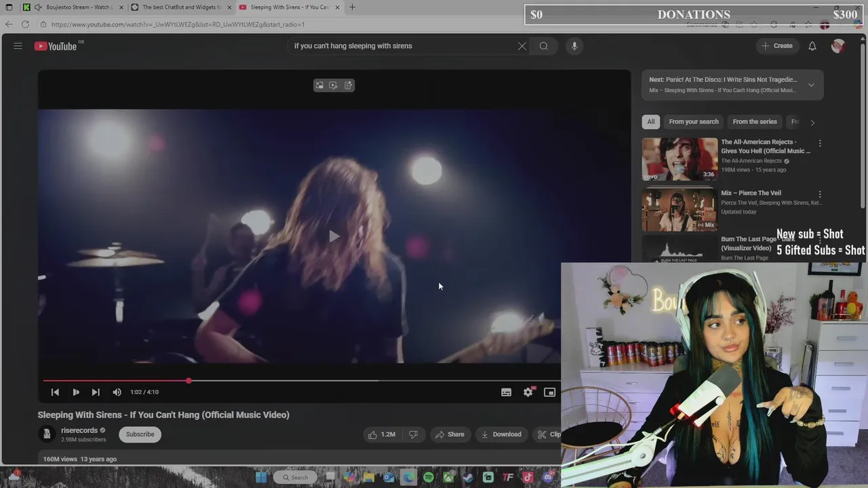Open options for Pierce The Veil mix
This screenshot has width=868, height=488.
click(x=820, y=195)
